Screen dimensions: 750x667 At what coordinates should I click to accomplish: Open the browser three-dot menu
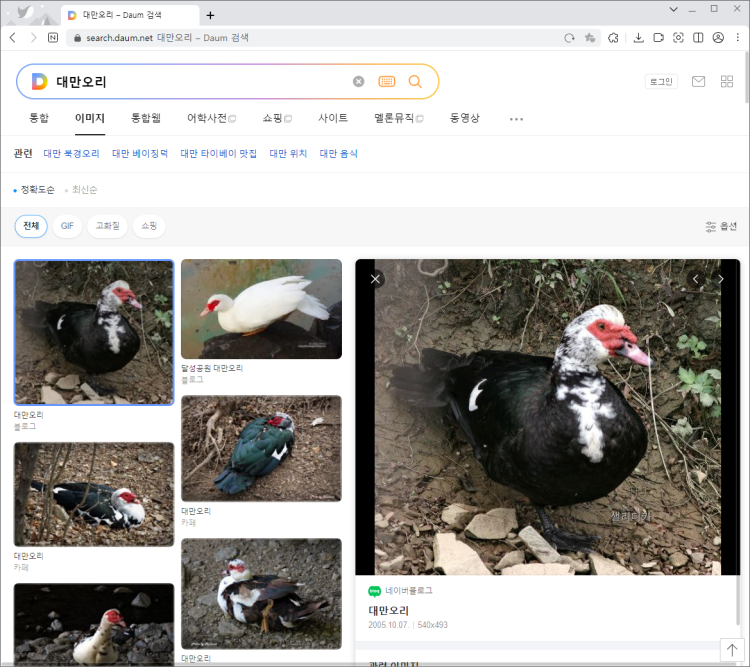click(x=738, y=38)
